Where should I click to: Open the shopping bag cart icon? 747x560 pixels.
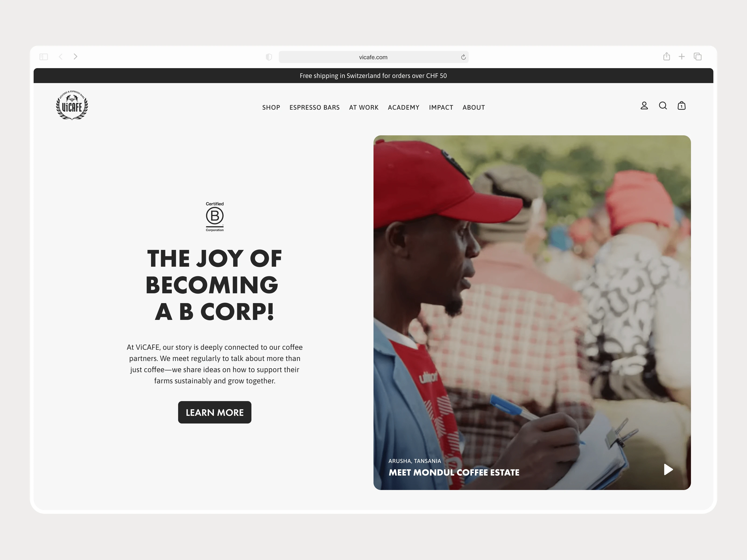tap(681, 106)
